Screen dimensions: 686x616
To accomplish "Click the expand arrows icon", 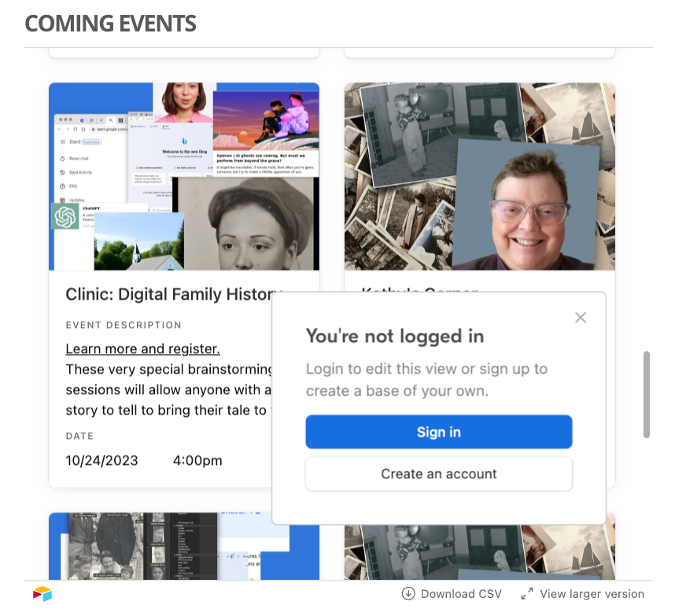I will pyautogui.click(x=527, y=594).
